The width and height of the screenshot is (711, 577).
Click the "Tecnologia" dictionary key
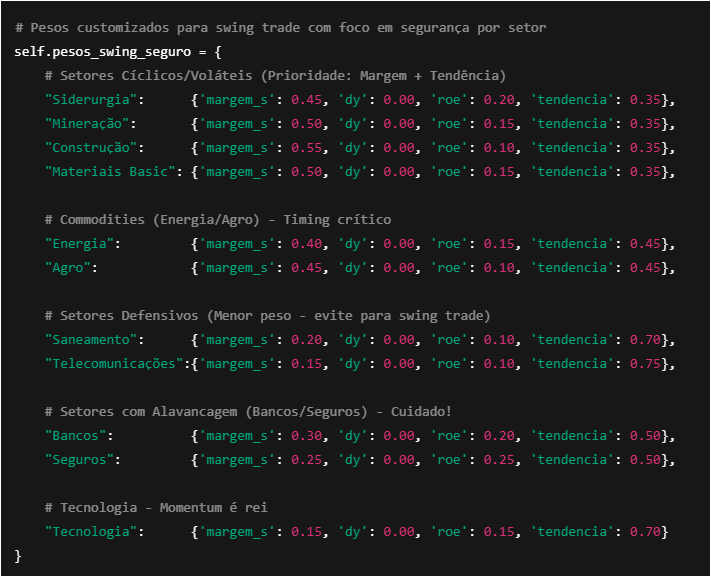tap(94, 531)
